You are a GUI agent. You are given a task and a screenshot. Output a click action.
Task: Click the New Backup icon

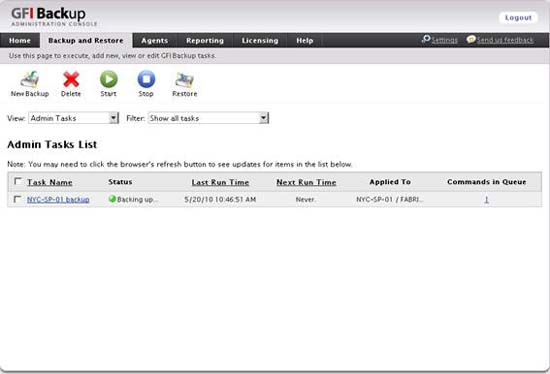point(29,79)
